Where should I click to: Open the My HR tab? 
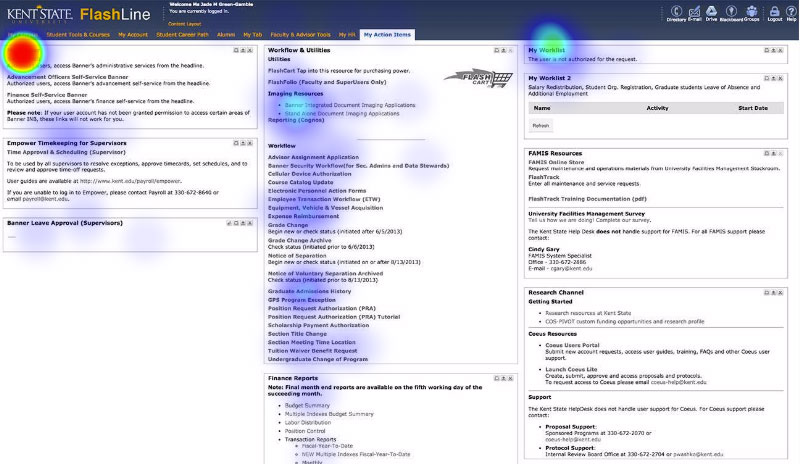pos(347,35)
